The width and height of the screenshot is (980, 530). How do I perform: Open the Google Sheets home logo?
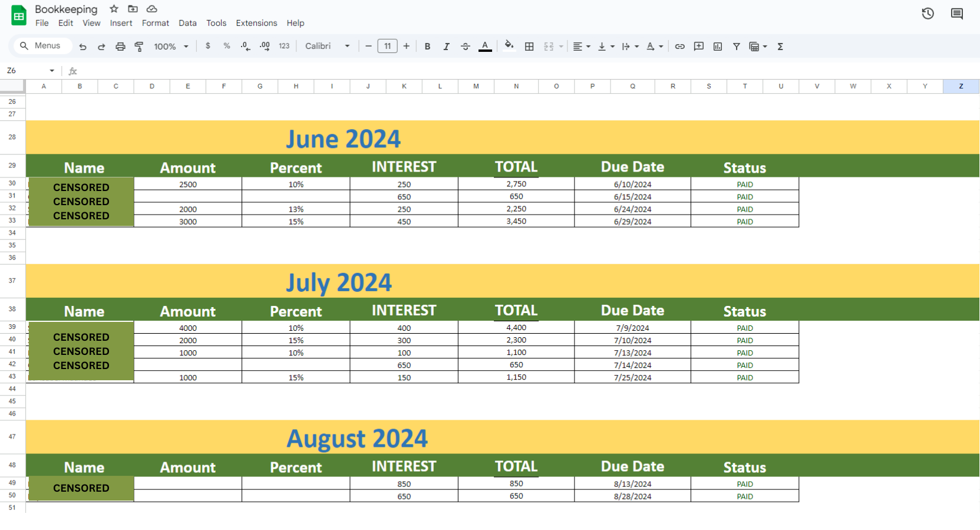(19, 15)
